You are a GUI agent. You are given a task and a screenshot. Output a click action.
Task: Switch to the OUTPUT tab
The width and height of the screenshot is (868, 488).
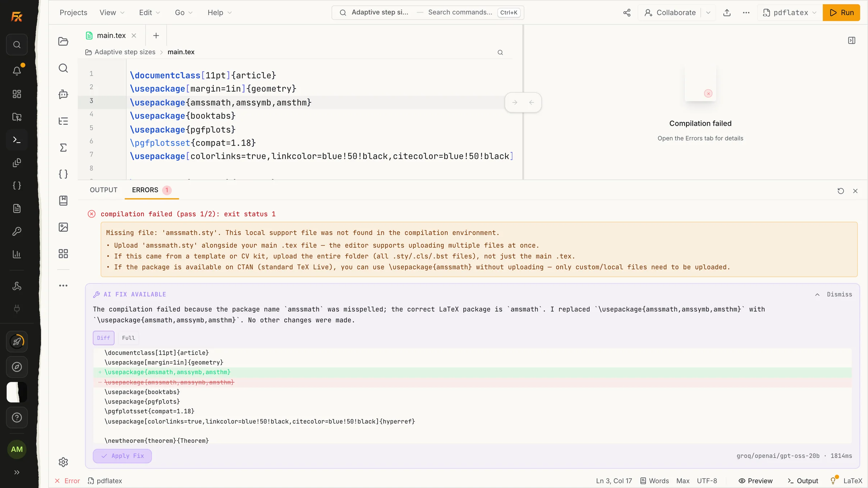click(103, 190)
